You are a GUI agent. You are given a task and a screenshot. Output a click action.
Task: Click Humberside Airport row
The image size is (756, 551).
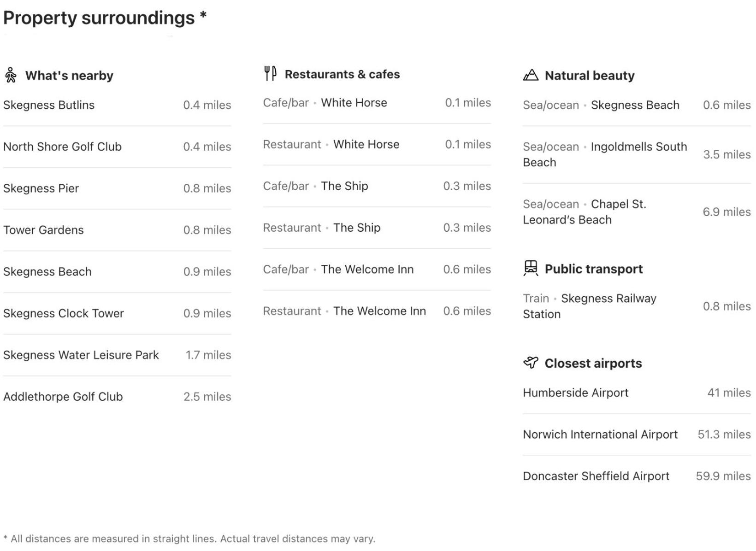point(637,393)
